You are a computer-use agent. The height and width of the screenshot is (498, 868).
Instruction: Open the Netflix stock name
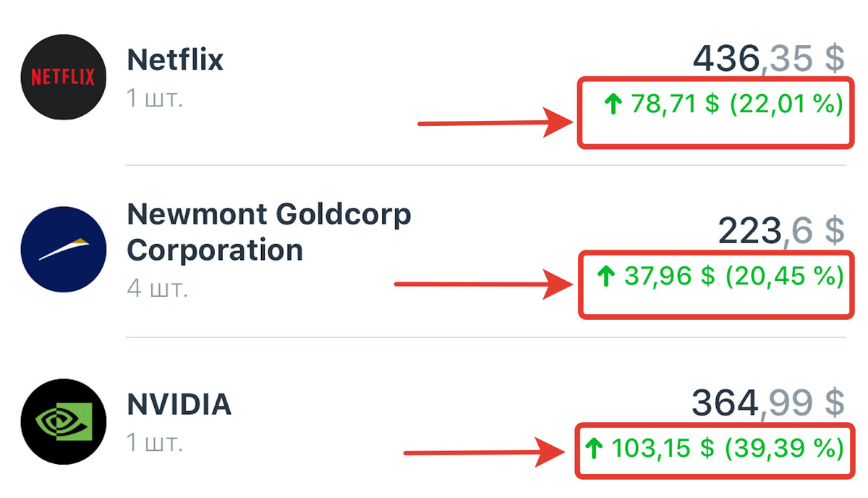pyautogui.click(x=175, y=59)
